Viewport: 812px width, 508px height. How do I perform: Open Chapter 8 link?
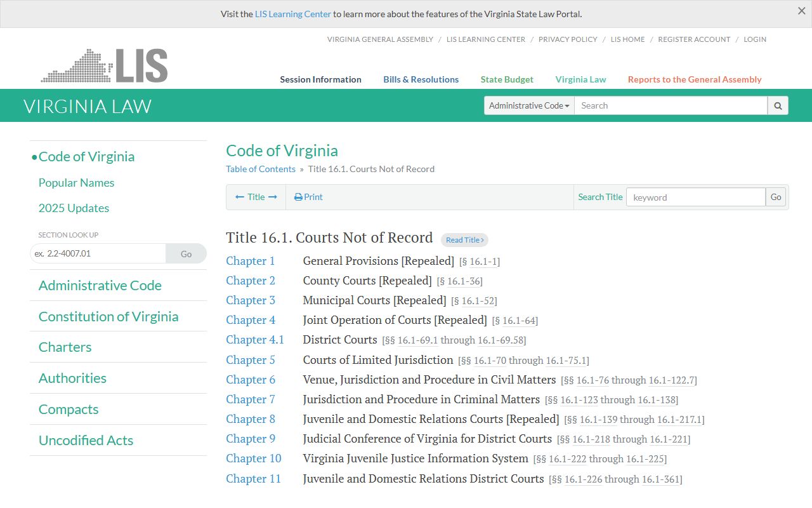[x=251, y=419]
